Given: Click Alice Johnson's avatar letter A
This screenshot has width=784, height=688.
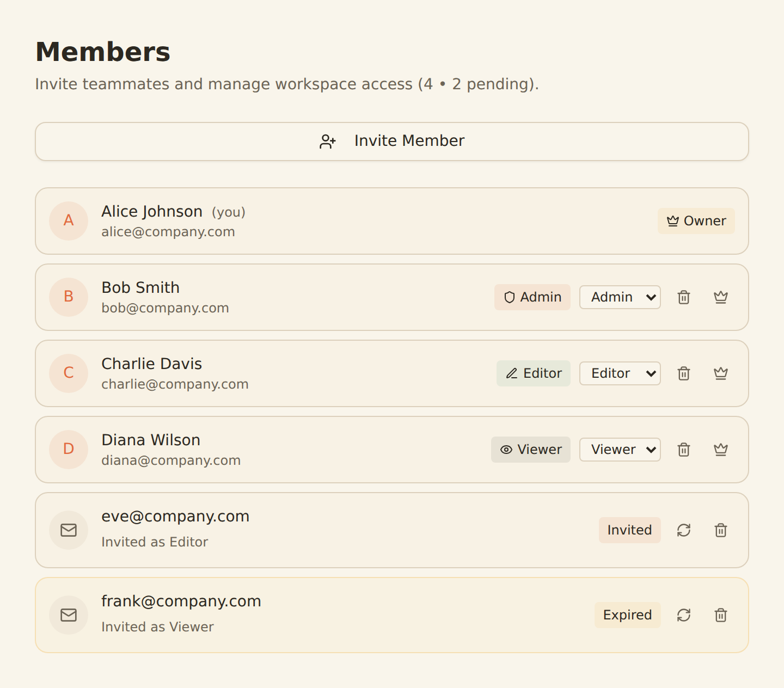Looking at the screenshot, I should pos(69,220).
